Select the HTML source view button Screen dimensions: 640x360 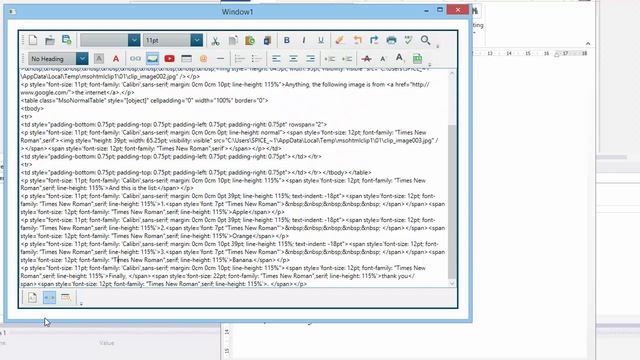point(49,298)
